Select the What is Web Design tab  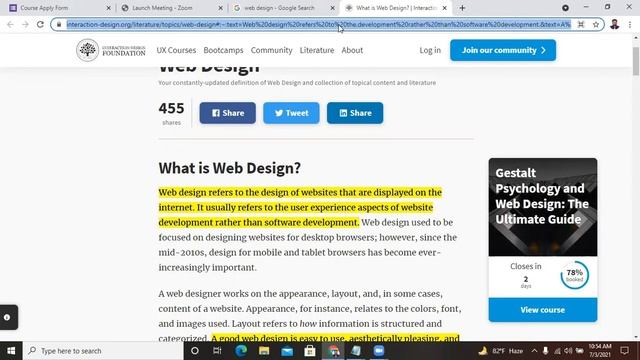[395, 8]
